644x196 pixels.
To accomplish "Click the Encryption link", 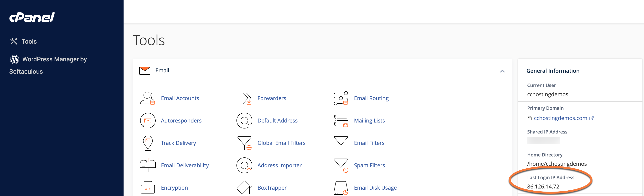I will point(174,188).
